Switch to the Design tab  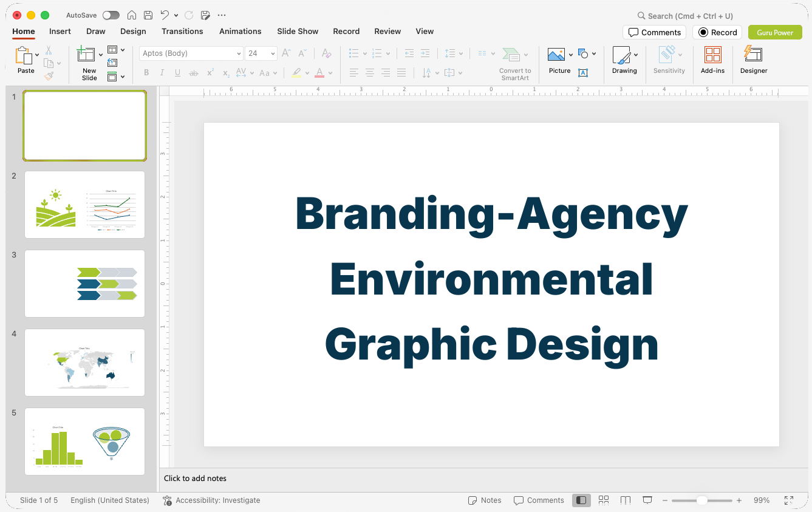coord(133,31)
